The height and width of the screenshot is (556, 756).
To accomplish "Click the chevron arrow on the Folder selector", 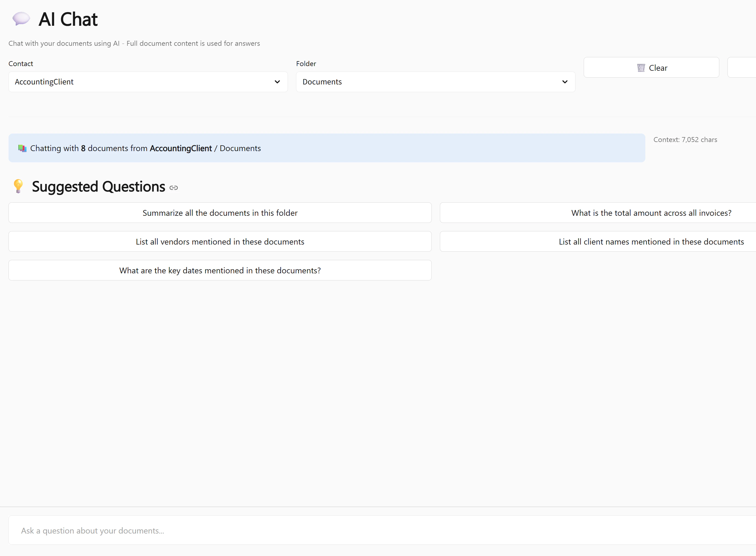I will [565, 82].
